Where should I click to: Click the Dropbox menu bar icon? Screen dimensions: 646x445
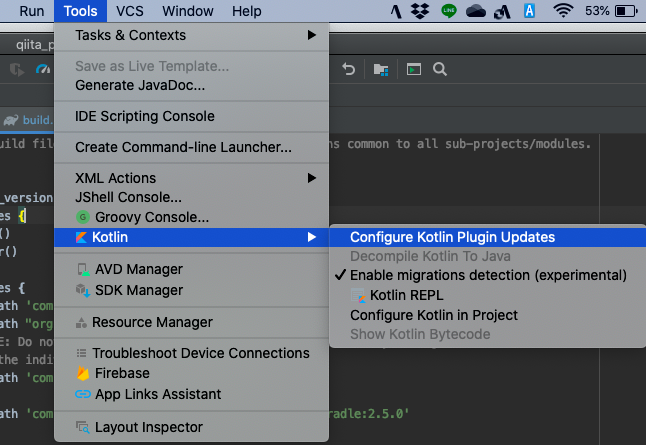[x=420, y=11]
